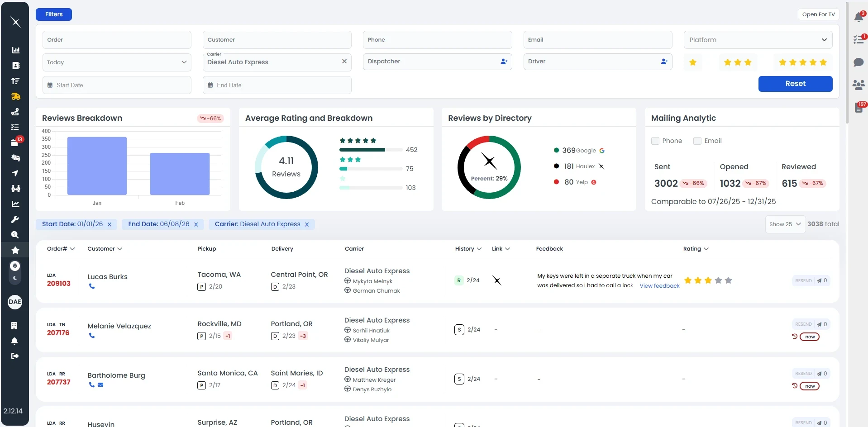The image size is (868, 427).
Task: Click the Feb bar in Reviews Breakdown chart
Action: point(180,174)
